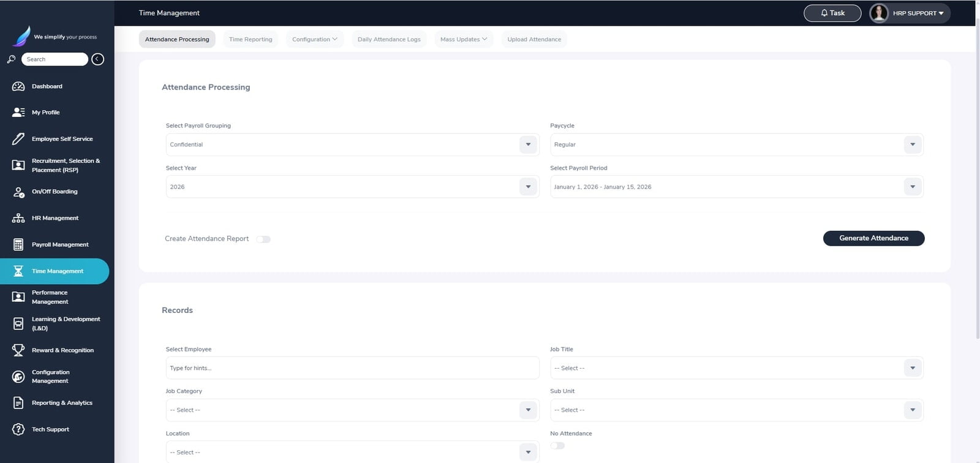Click the Reward & Recognition trophy icon
Screen dimensions: 980x463
[x=18, y=350]
